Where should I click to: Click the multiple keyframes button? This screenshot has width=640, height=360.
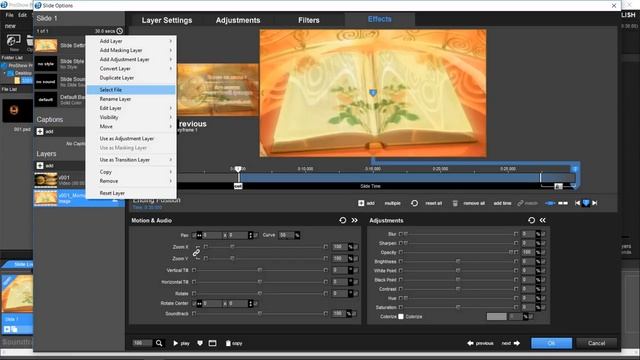(x=392, y=203)
